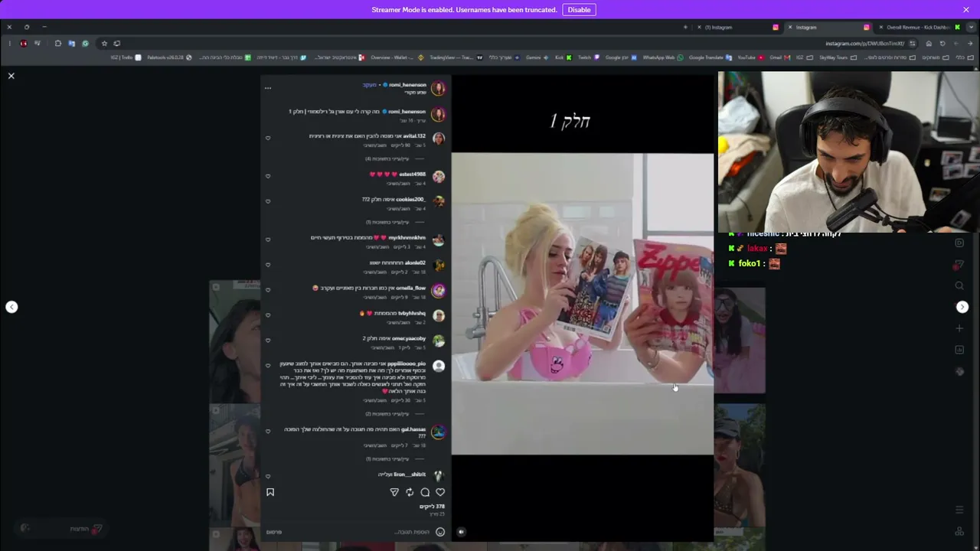Open the dashboard icon in the Instagram sidebar
The width and height of the screenshot is (980, 551).
[x=959, y=350]
